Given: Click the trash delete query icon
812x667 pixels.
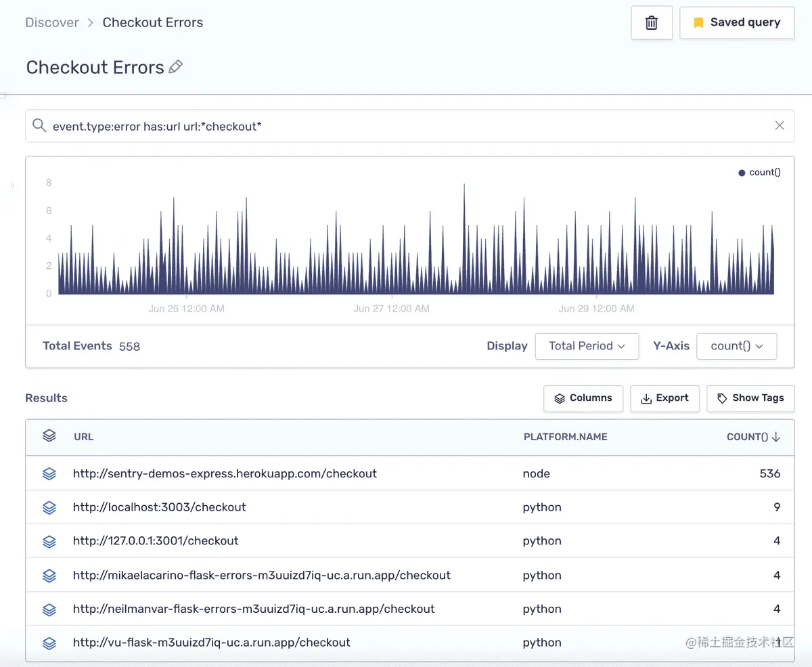Looking at the screenshot, I should [651, 23].
